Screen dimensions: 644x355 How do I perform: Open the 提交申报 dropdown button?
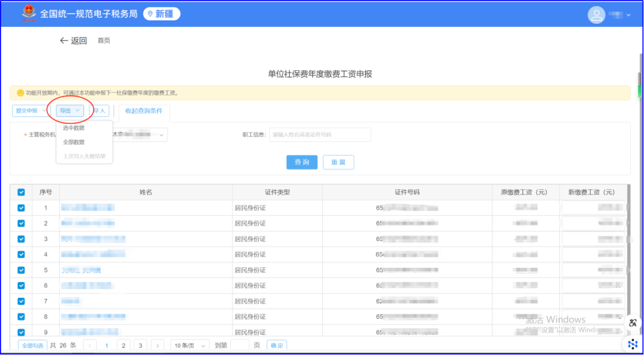click(30, 110)
